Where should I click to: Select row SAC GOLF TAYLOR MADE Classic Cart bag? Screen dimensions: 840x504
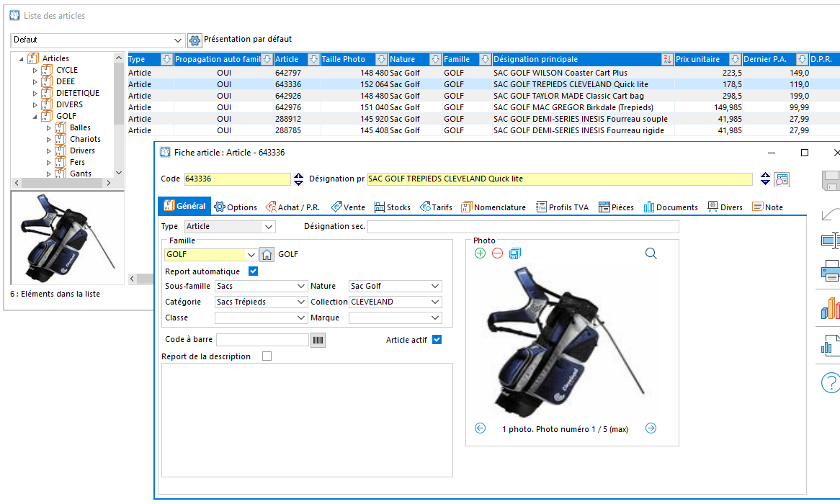(x=483, y=96)
